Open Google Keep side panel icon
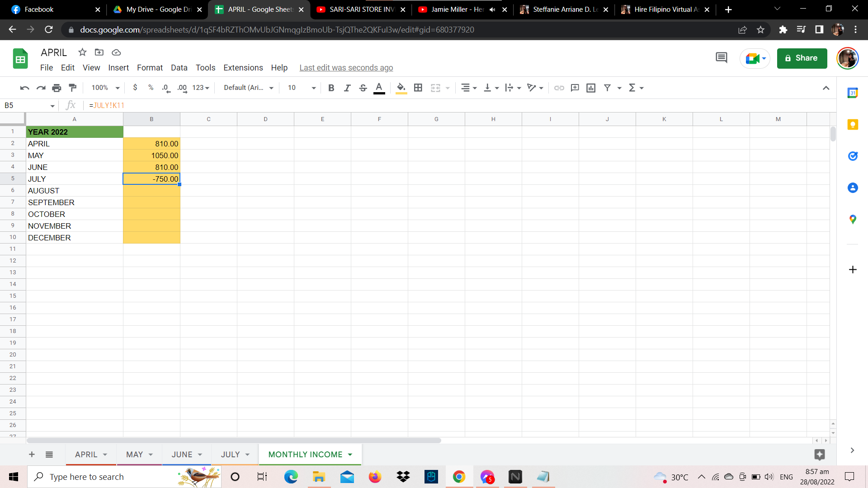Screen dimensions: 868x488 pyautogui.click(x=853, y=125)
